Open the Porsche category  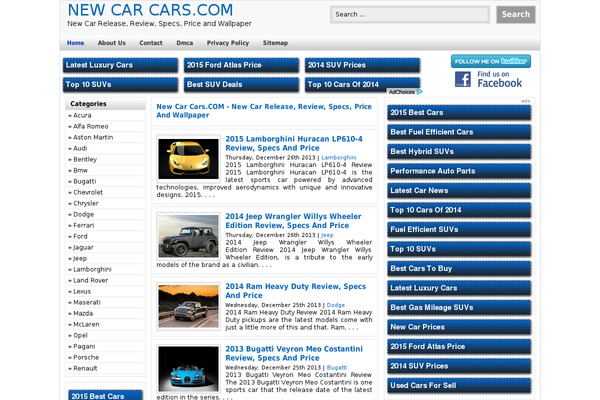pyautogui.click(x=86, y=358)
